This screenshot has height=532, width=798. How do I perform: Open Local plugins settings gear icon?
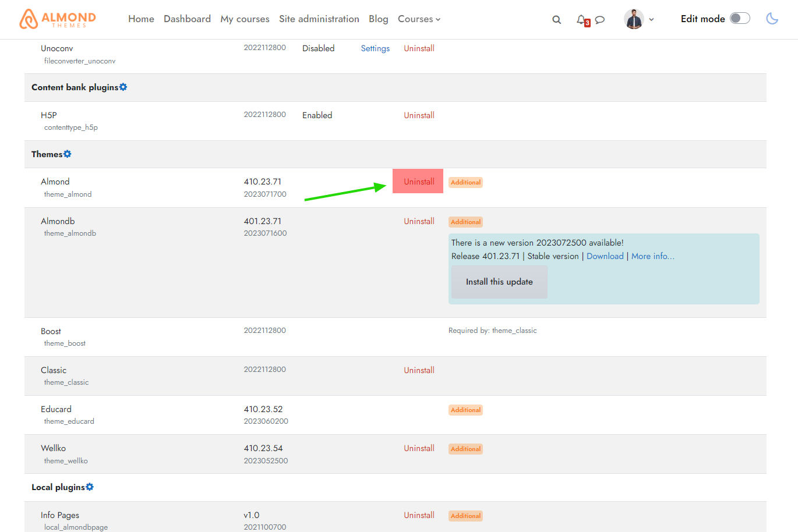[90, 487]
